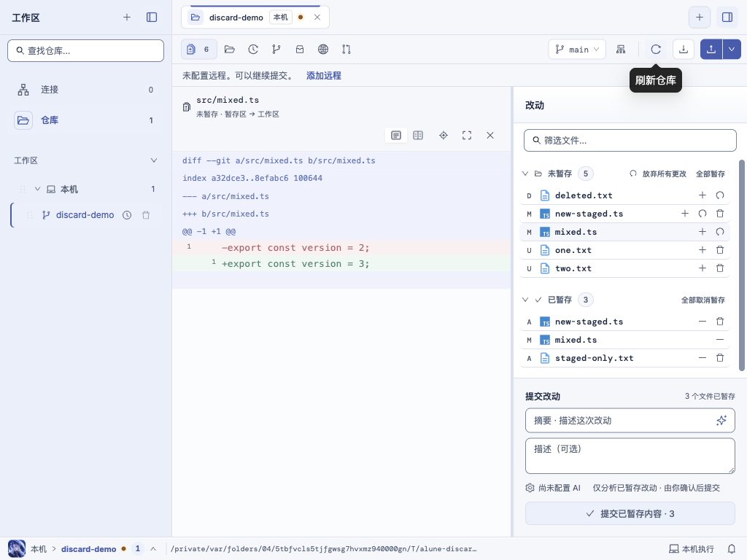Stage deleted.txt with plus icon
747x560 pixels.
[703, 195]
